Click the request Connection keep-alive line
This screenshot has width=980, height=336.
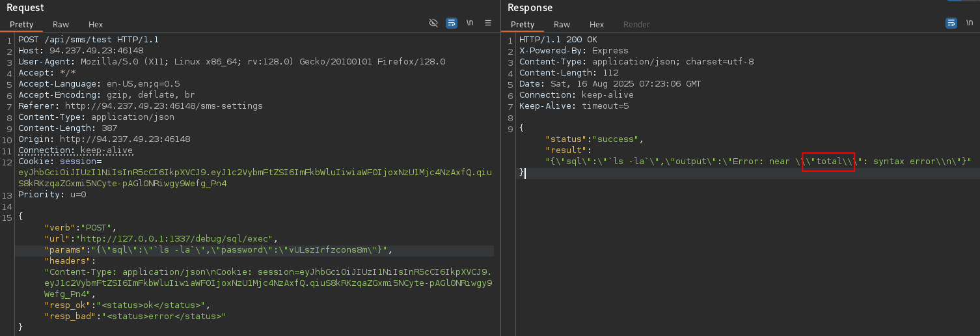click(x=75, y=150)
